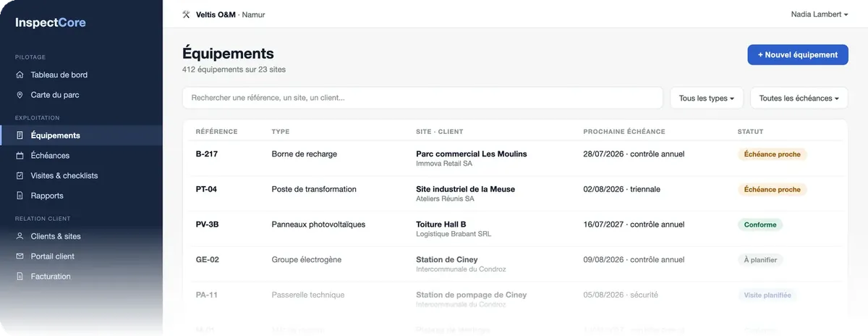This screenshot has width=868, height=336.
Task: Click the À planifier status badge
Action: (760, 259)
